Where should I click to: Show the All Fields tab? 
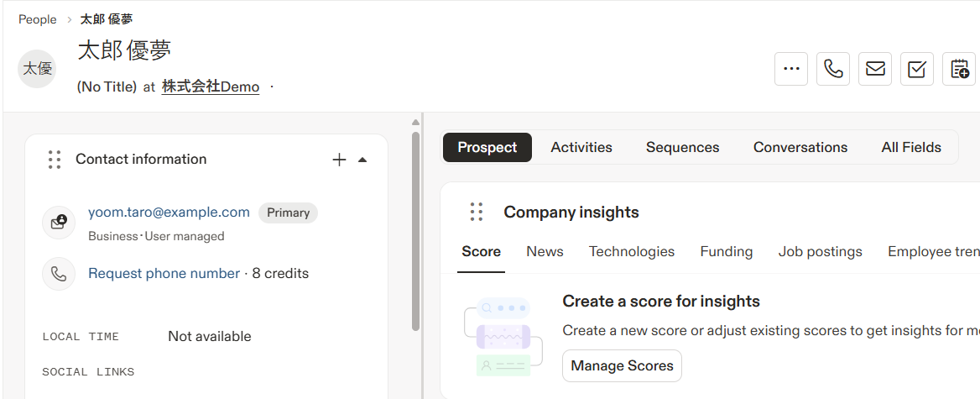(911, 147)
